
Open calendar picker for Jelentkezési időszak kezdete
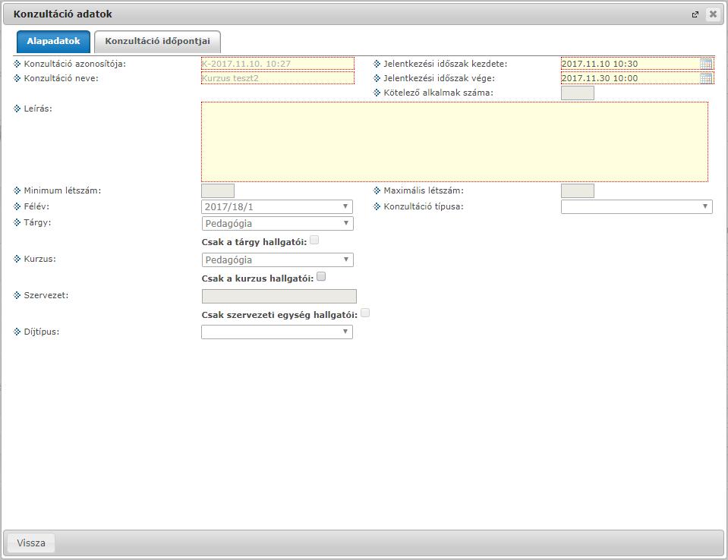point(706,64)
